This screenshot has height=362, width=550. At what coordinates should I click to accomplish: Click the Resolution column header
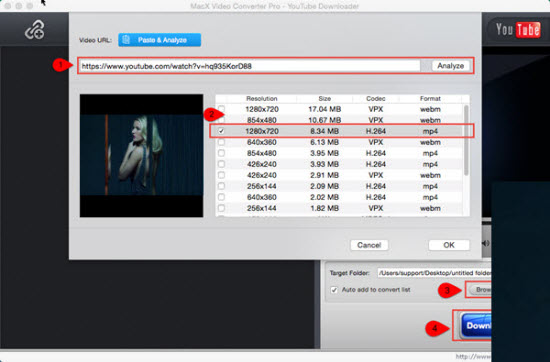262,99
